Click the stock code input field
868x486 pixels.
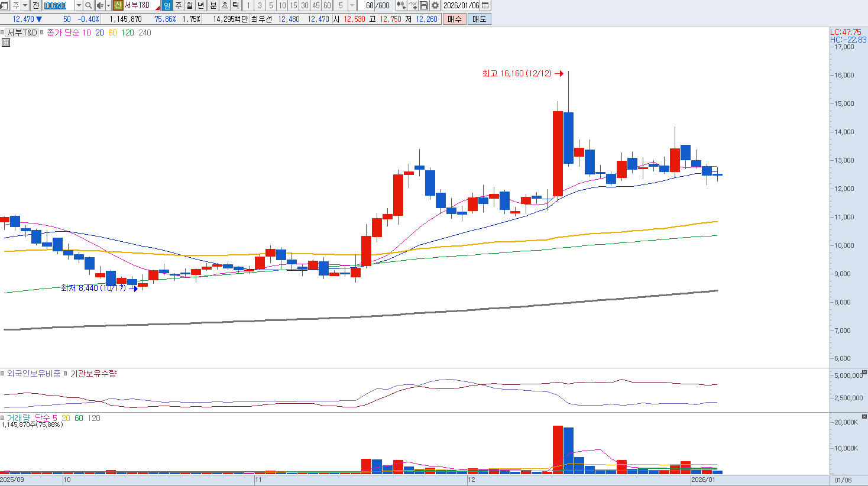[59, 5]
